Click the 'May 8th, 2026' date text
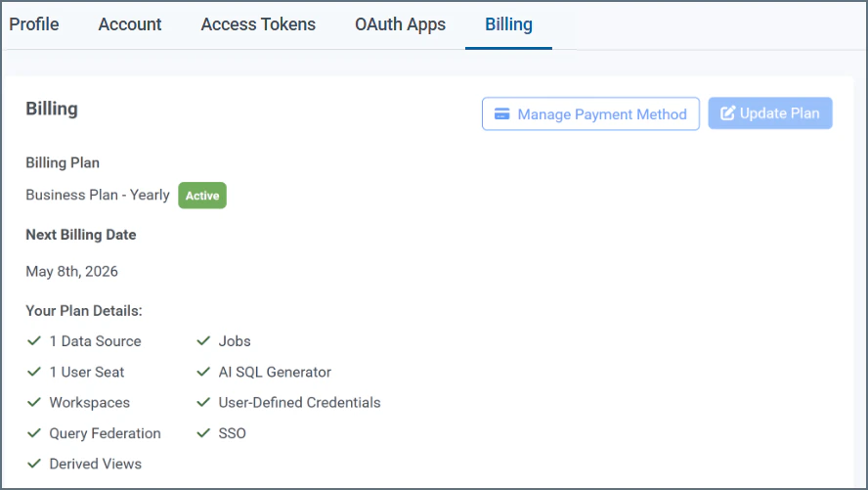The height and width of the screenshot is (490, 868). (x=72, y=271)
